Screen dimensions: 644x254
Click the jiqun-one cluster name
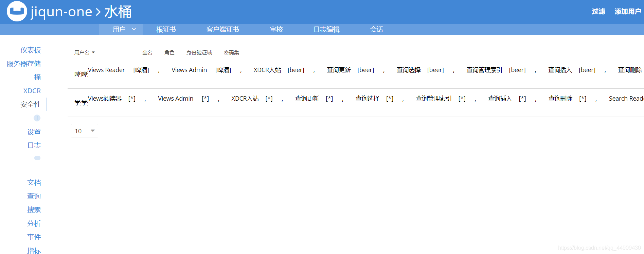click(61, 12)
